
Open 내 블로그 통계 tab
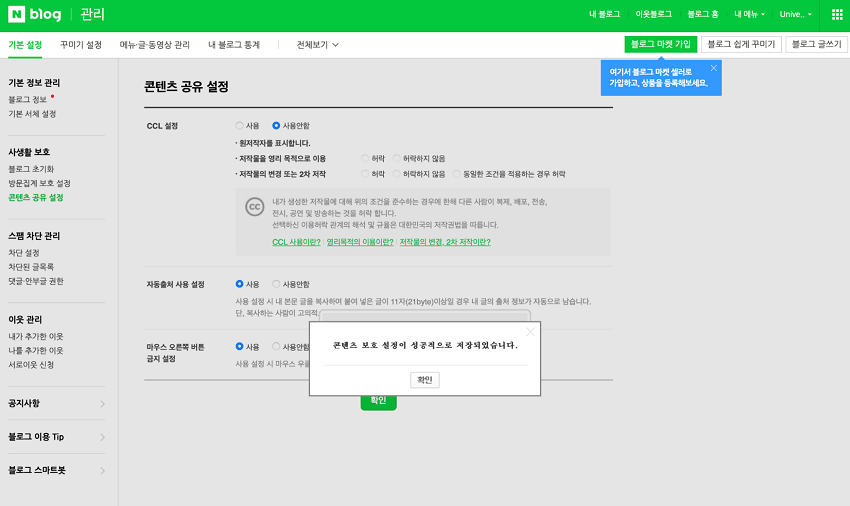[234, 45]
